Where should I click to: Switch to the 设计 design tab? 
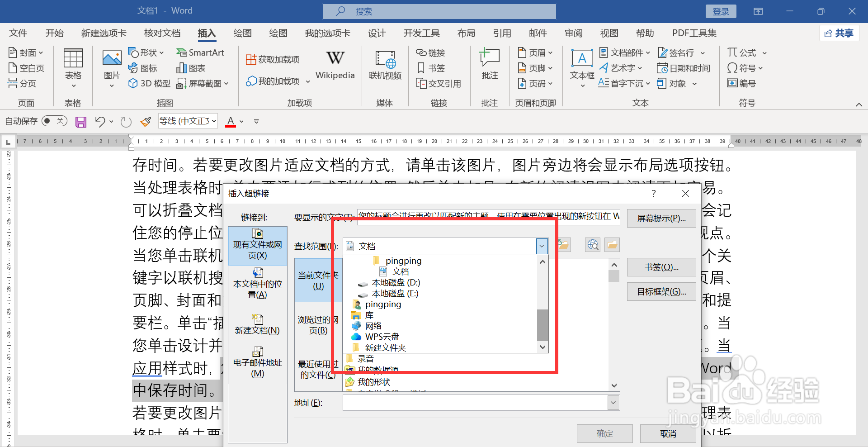(x=377, y=33)
